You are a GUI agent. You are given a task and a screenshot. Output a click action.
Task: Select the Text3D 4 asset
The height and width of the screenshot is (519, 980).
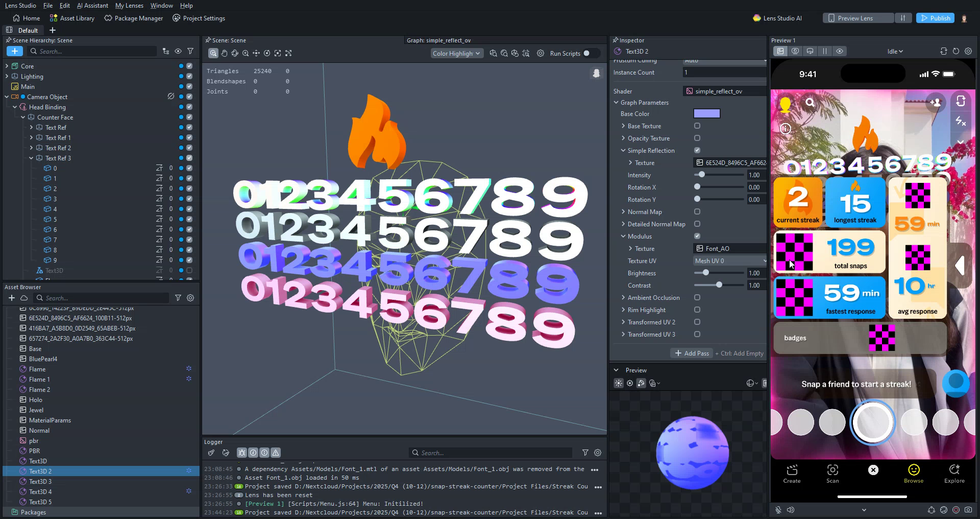click(40, 492)
